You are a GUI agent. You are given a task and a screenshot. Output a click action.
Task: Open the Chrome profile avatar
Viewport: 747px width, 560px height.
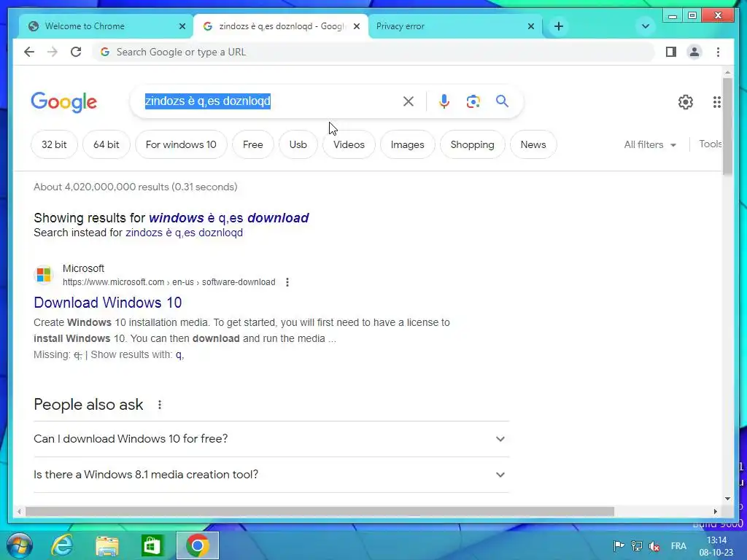(694, 52)
